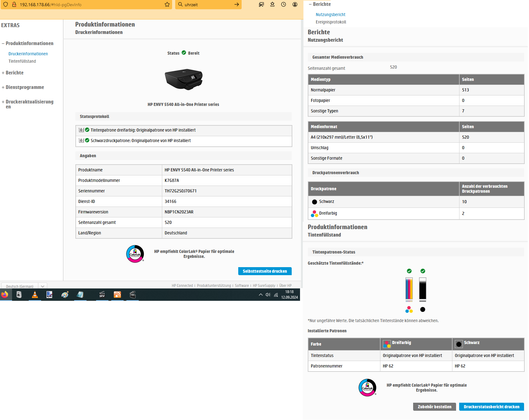Open the HP SureSupply footer link
This screenshot has width=529, height=420.
[x=264, y=285]
